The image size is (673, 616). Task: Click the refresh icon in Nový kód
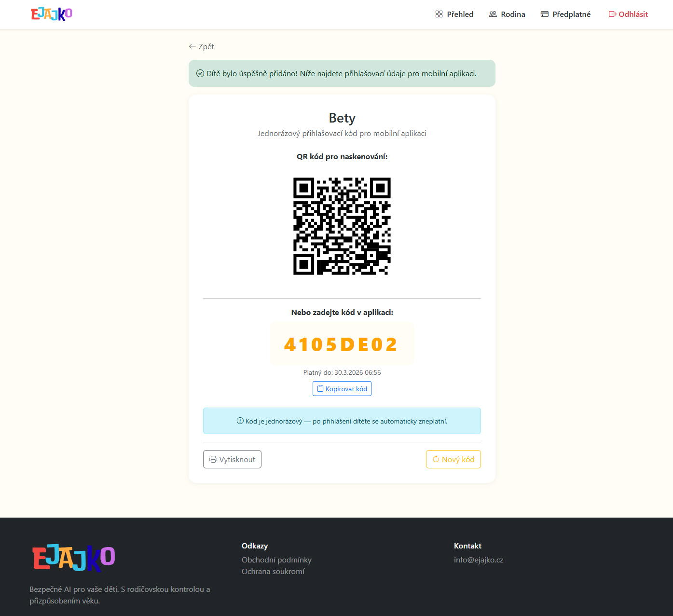click(x=436, y=460)
